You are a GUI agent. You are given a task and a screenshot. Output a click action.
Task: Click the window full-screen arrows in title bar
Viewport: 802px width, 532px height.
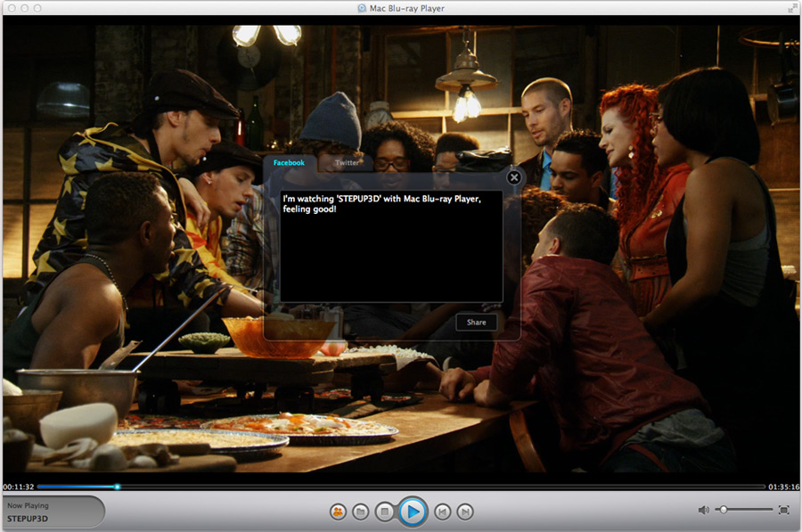tap(792, 8)
